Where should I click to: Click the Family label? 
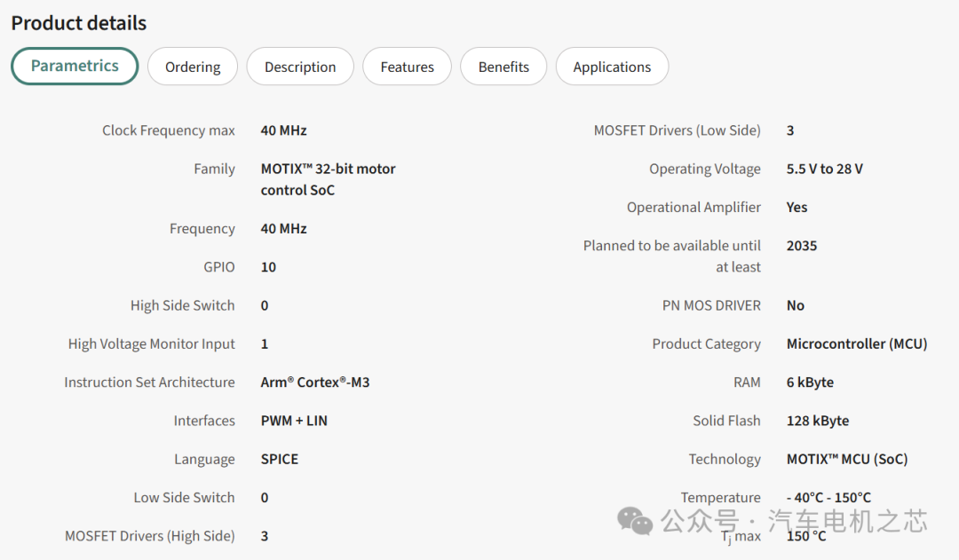click(214, 170)
